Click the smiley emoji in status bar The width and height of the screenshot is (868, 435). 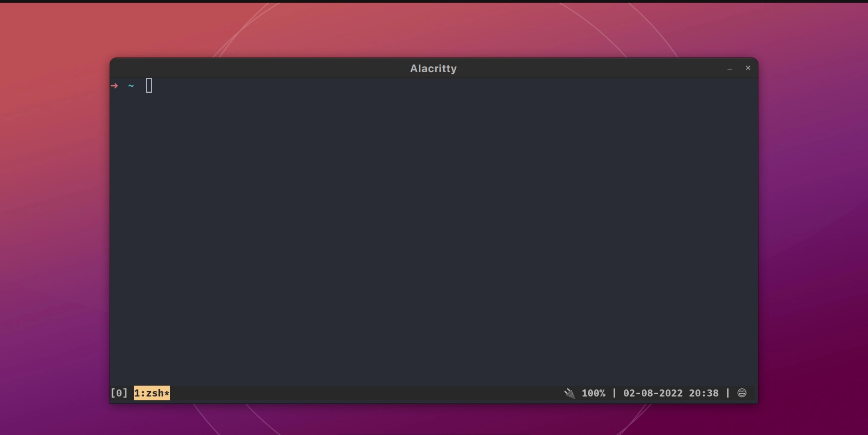[x=742, y=393]
